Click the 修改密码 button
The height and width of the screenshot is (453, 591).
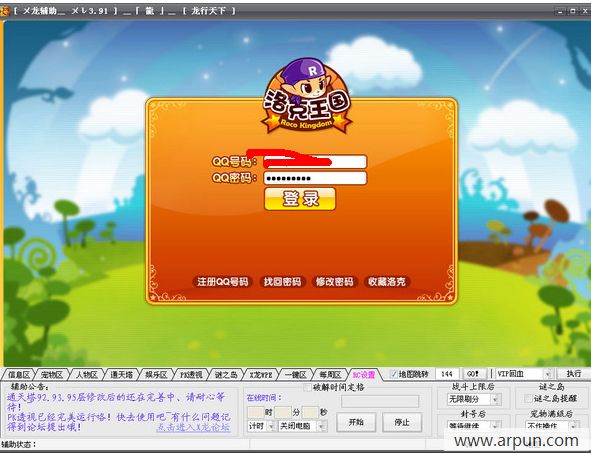(334, 282)
